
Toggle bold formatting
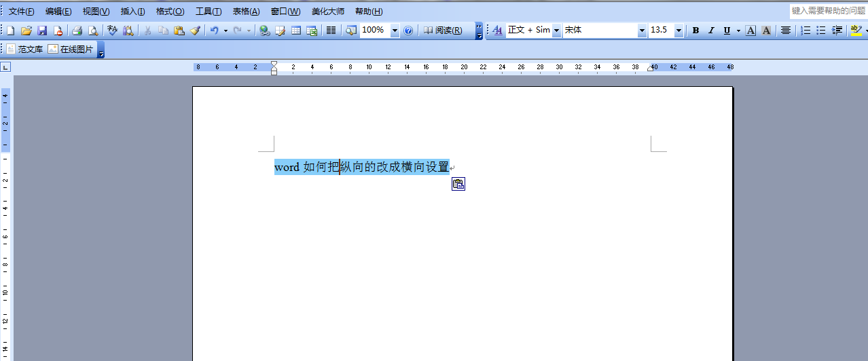(695, 31)
